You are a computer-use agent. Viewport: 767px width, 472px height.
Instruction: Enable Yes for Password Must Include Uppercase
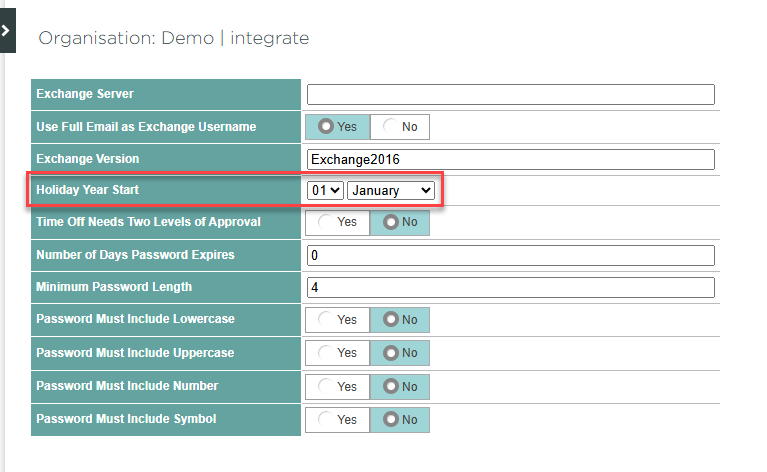click(338, 353)
